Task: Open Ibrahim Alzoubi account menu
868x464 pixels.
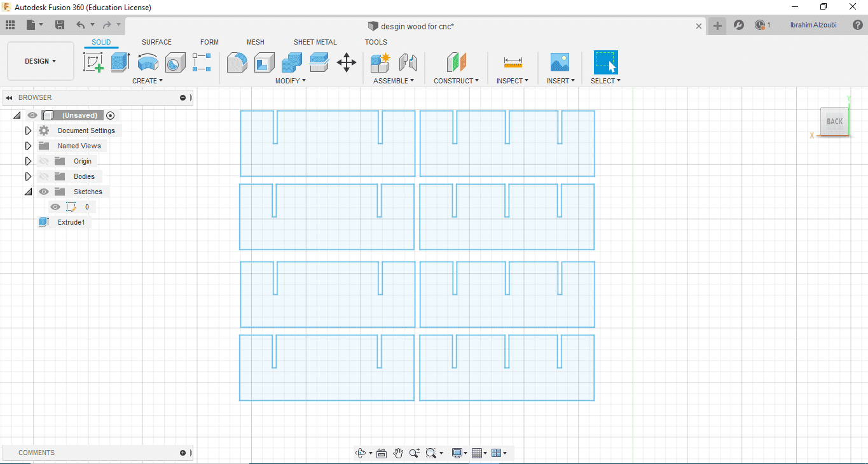Action: pos(813,25)
